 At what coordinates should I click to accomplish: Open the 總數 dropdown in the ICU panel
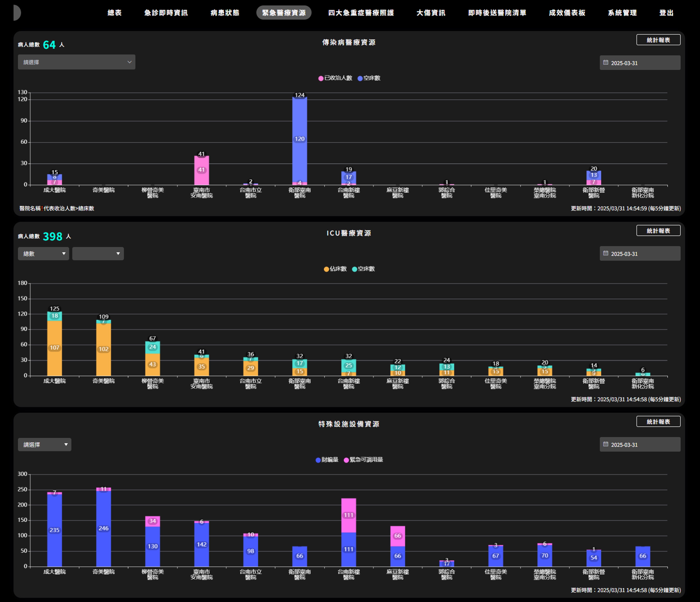pos(43,254)
